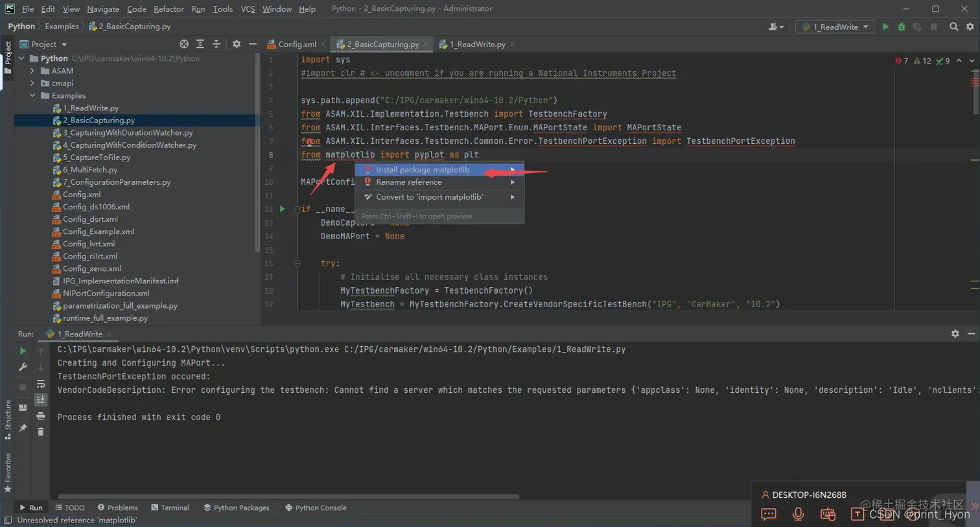Image resolution: width=980 pixels, height=527 pixels.
Task: Expand the ASAM folder
Action: tap(32, 71)
